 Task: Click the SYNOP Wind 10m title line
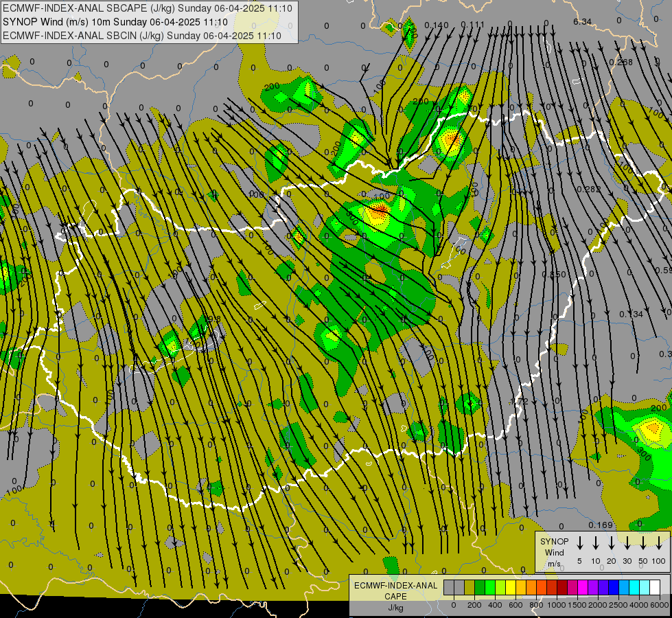(x=115, y=22)
